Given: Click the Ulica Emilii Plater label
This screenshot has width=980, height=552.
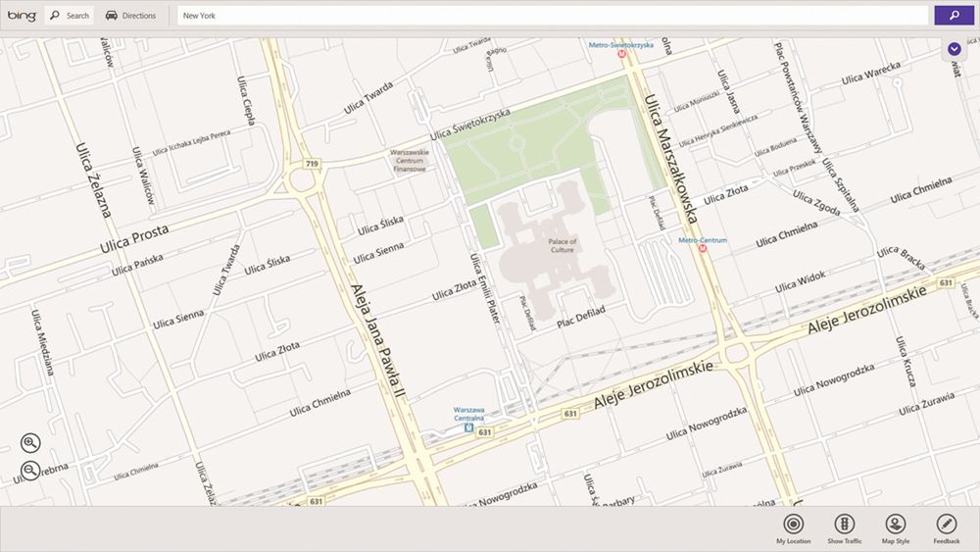Looking at the screenshot, I should pos(485,288).
